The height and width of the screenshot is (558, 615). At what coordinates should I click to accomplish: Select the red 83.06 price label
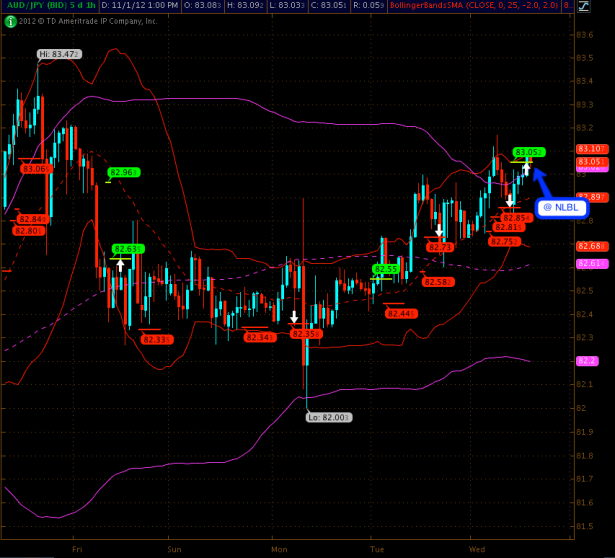pyautogui.click(x=36, y=168)
